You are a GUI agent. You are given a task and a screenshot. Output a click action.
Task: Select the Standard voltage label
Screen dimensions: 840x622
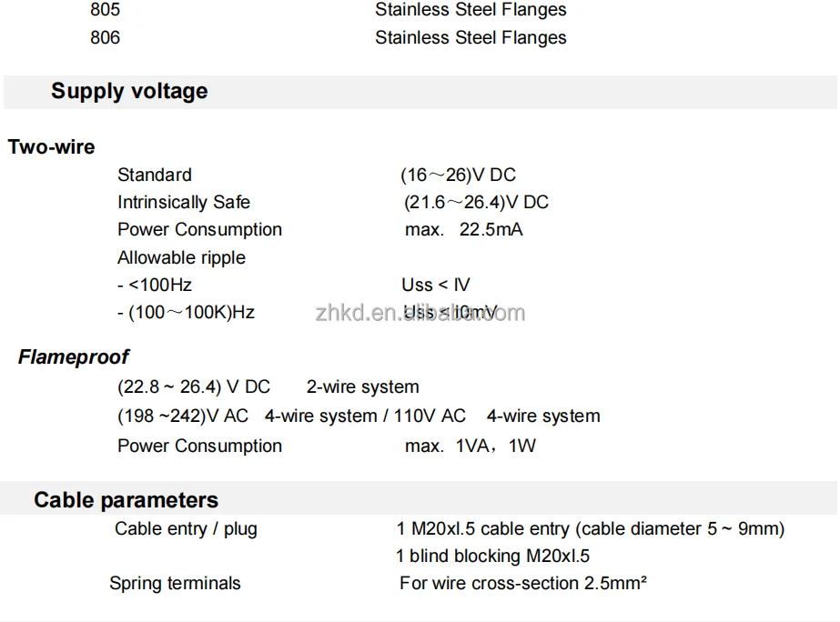[x=155, y=175]
